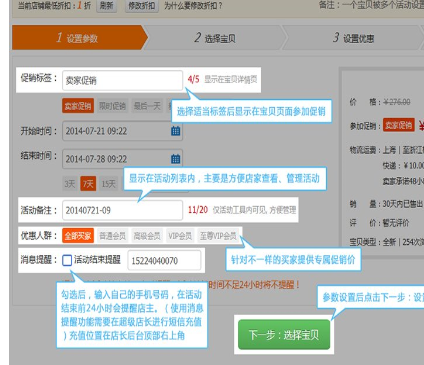Click the 11/20 character counter
The height and width of the screenshot is (365, 424).
(x=198, y=210)
